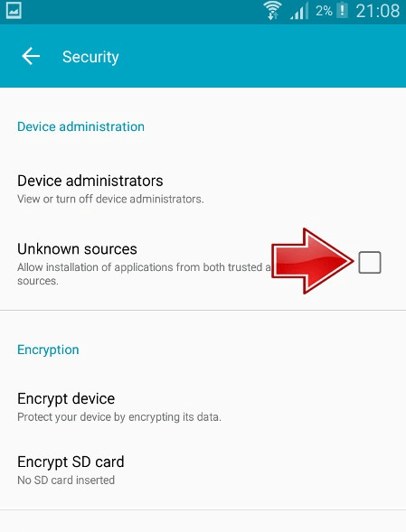Tap the Encryption section header
Image resolution: width=406 pixels, height=532 pixels.
tap(48, 350)
